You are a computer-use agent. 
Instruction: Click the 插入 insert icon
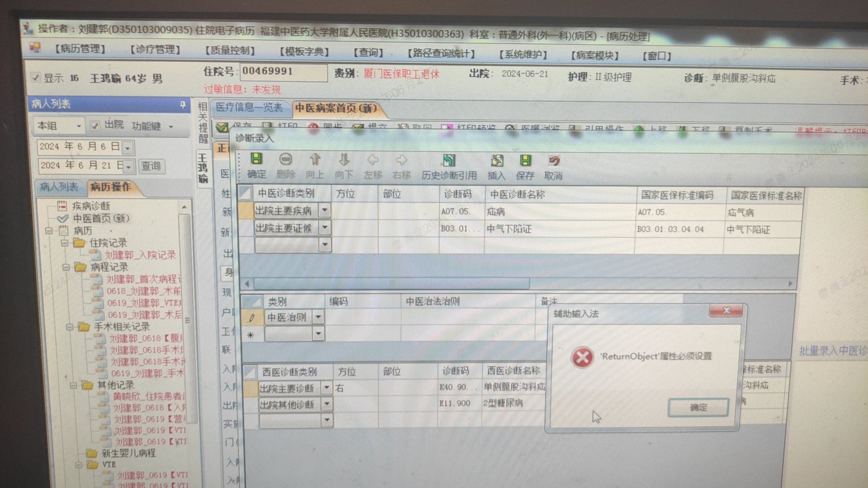click(x=496, y=161)
